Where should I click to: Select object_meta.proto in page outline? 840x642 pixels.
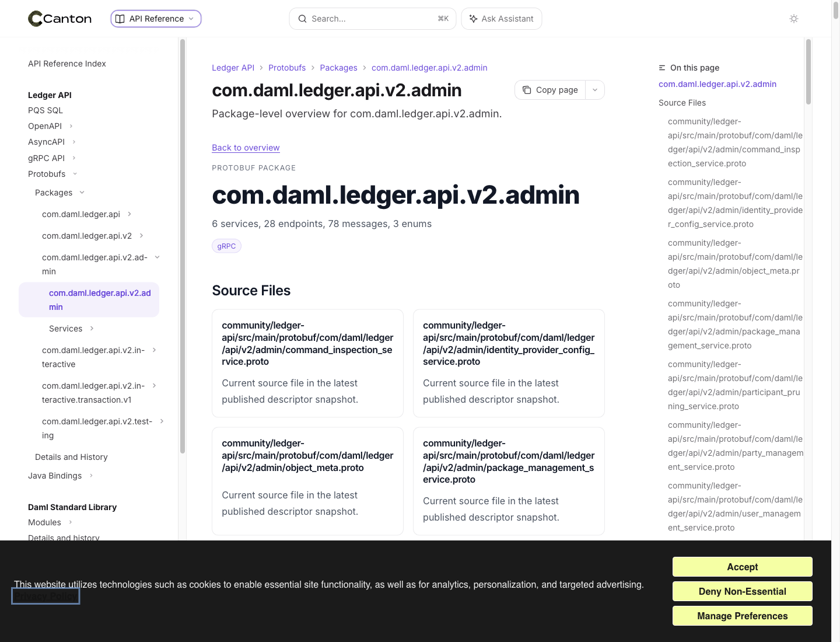pos(735,264)
